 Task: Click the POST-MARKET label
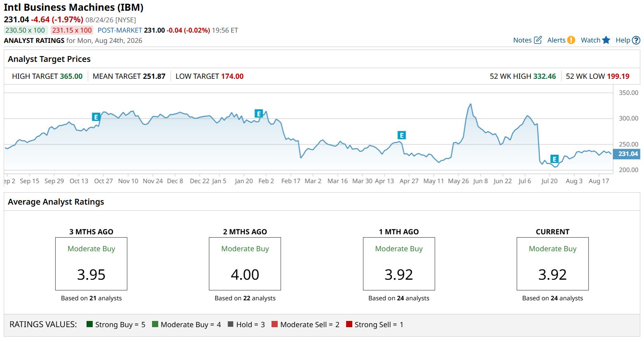click(120, 30)
